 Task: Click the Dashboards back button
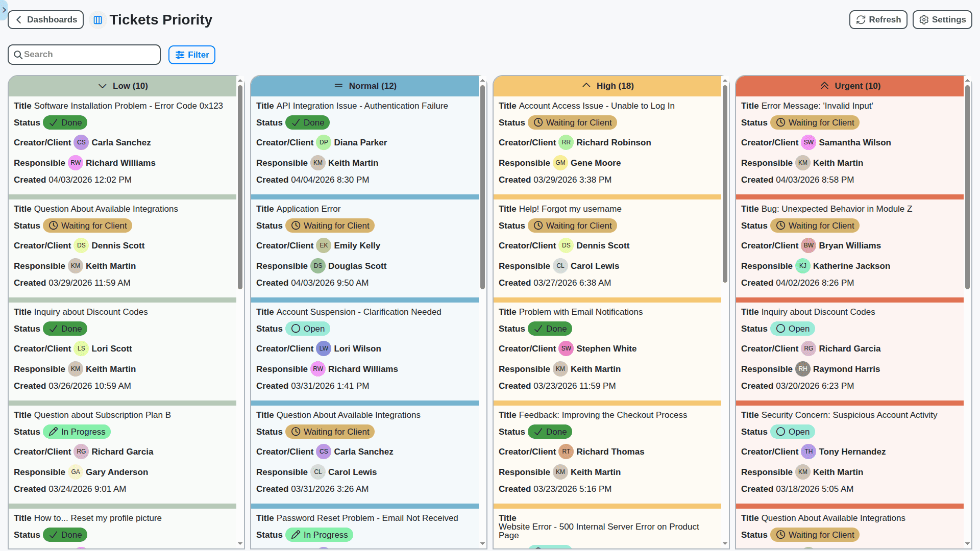[45, 19]
